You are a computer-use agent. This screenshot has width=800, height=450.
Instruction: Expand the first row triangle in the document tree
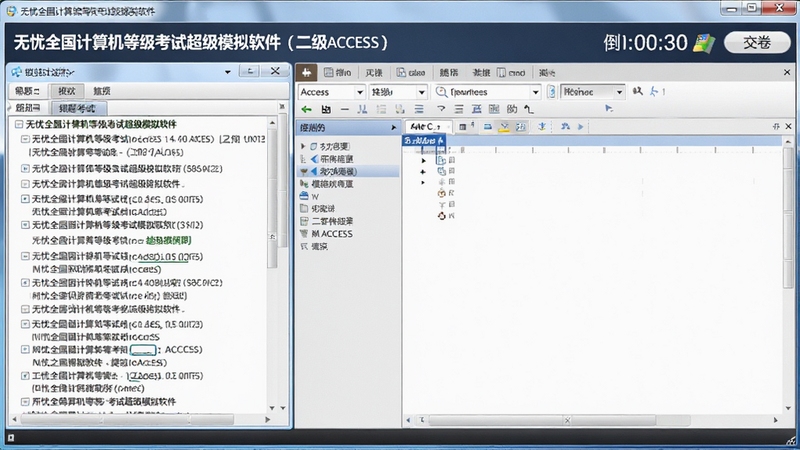tap(423, 160)
